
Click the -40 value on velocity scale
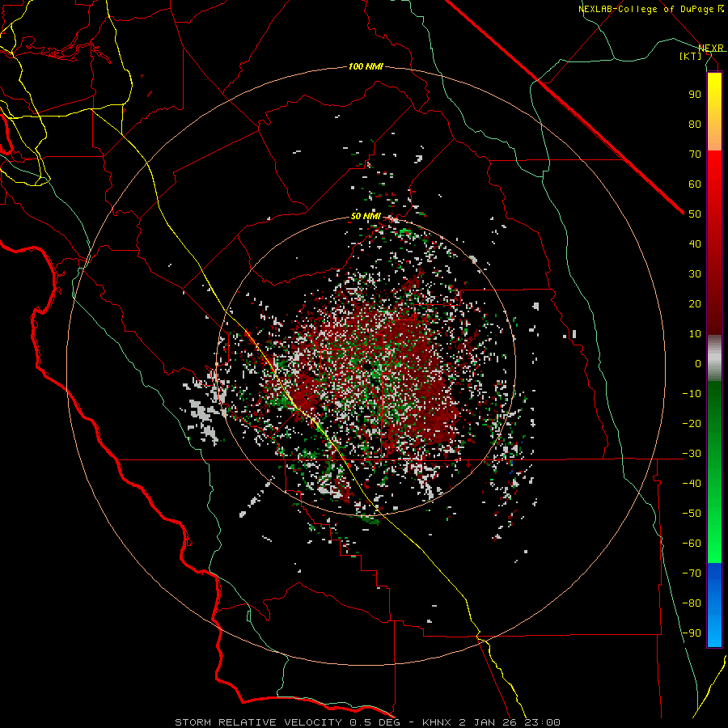(692, 484)
